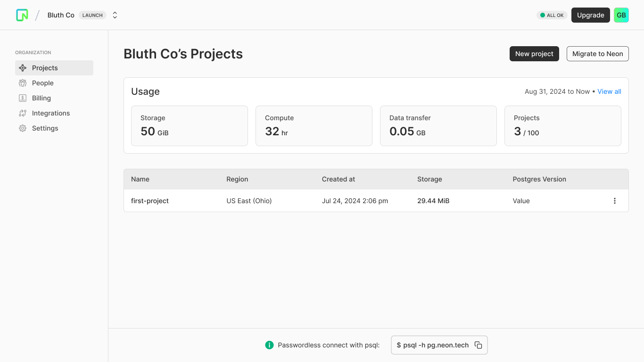Check the ALL OK status badge
644x362 pixels.
pos(552,15)
